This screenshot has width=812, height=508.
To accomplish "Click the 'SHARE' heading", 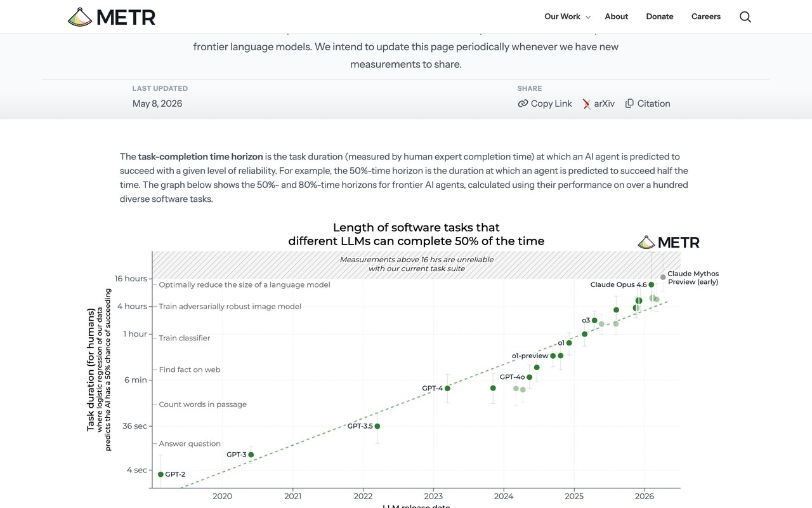I will click(x=530, y=88).
